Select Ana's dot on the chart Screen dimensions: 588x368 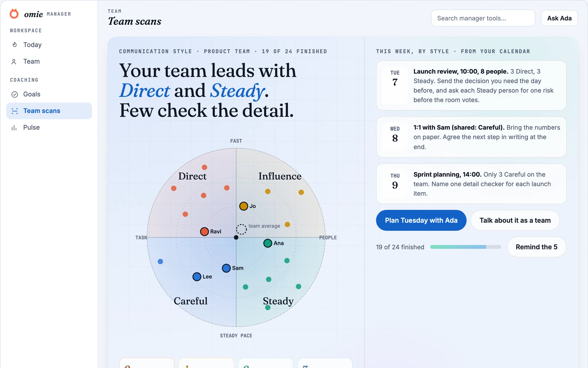(x=268, y=243)
